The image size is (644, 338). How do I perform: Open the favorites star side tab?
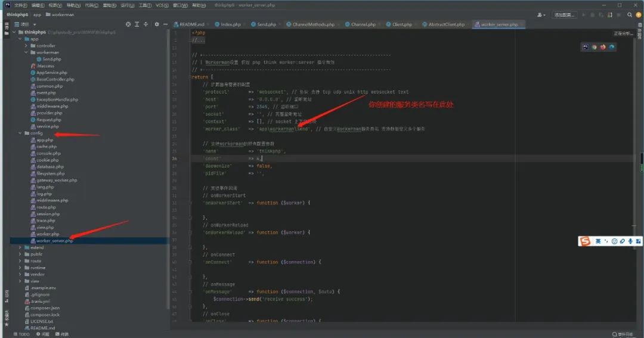coord(6,319)
